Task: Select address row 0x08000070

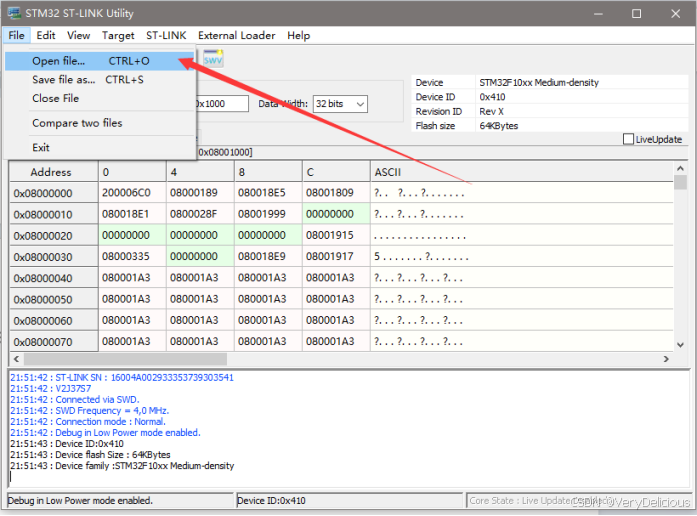Action: 54,342
